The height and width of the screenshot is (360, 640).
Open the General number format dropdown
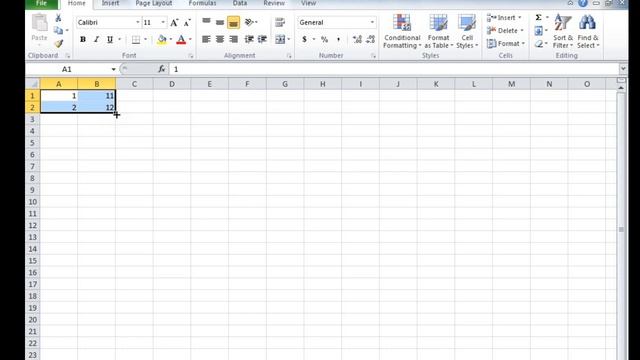pos(372,22)
